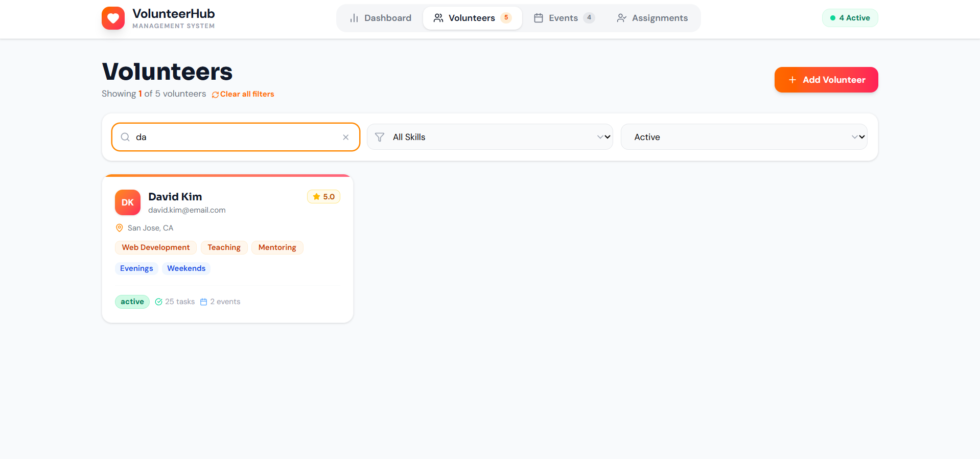Image resolution: width=980 pixels, height=459 pixels.
Task: Clear the search field with X icon
Action: coord(346,137)
